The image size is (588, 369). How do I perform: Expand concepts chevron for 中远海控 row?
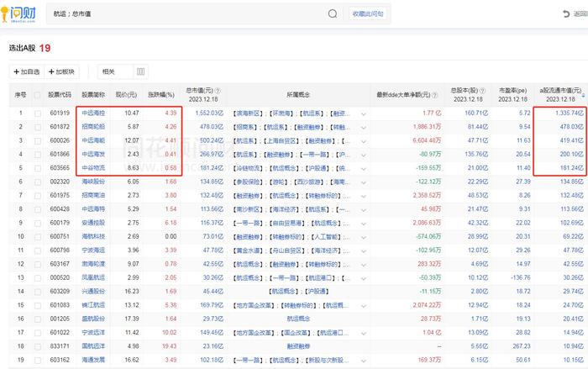click(364, 113)
